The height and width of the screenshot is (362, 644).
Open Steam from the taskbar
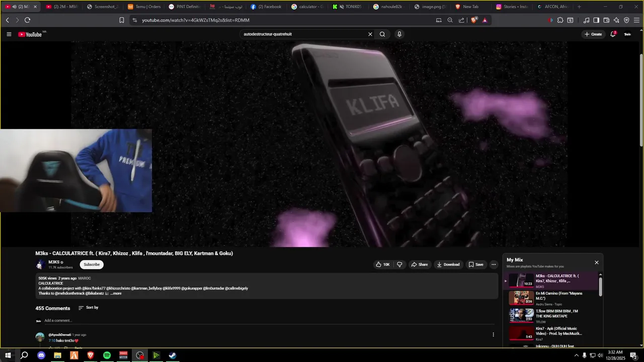[173, 355]
